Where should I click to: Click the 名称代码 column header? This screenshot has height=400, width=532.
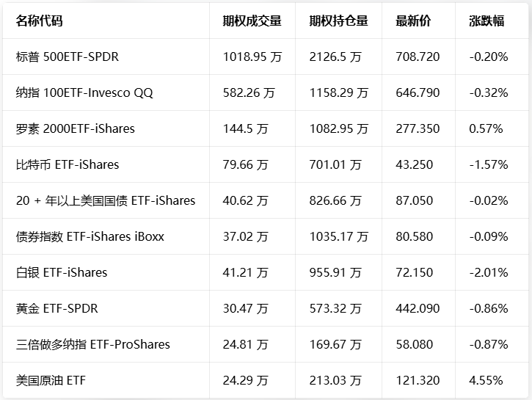[x=40, y=21]
